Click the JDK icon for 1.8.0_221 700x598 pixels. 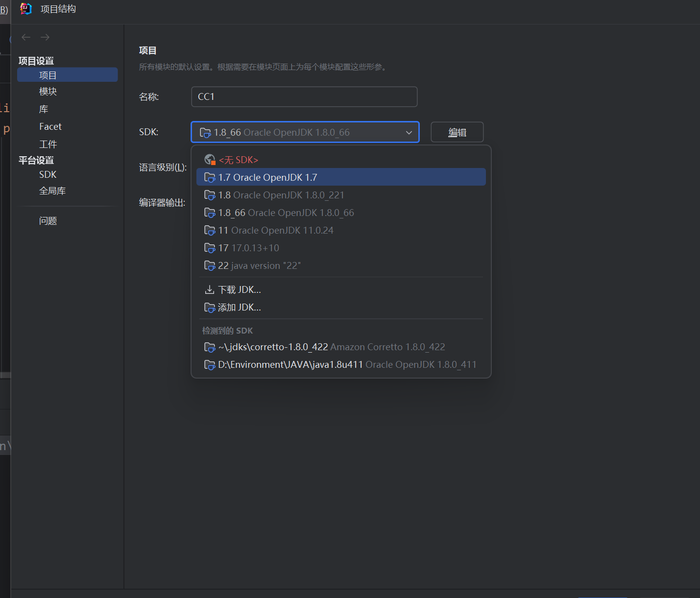coord(210,195)
